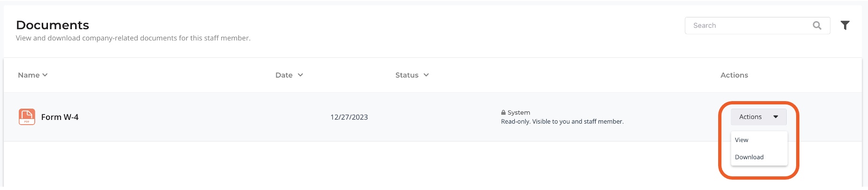Screen dimensions: 868x190
Task: Choose Download from the Actions menu
Action: tap(749, 157)
